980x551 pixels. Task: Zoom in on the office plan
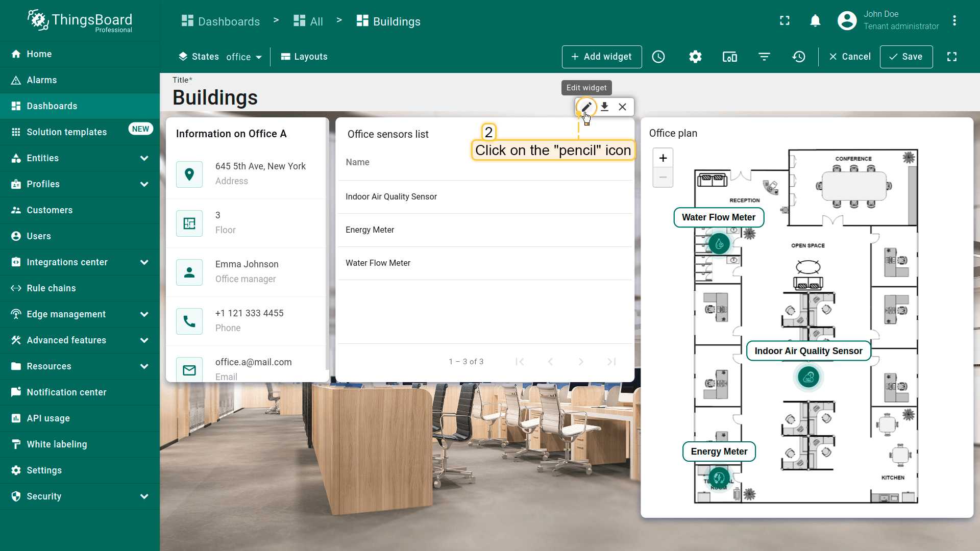click(x=663, y=158)
